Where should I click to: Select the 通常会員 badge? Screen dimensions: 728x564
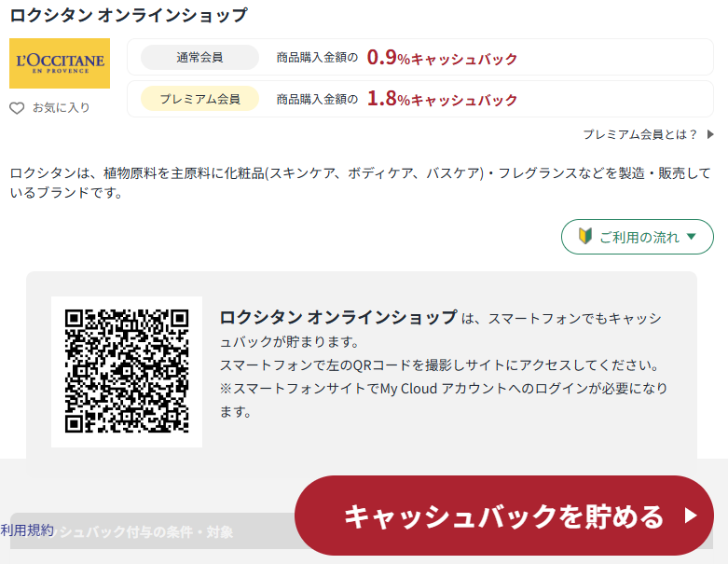[199, 58]
